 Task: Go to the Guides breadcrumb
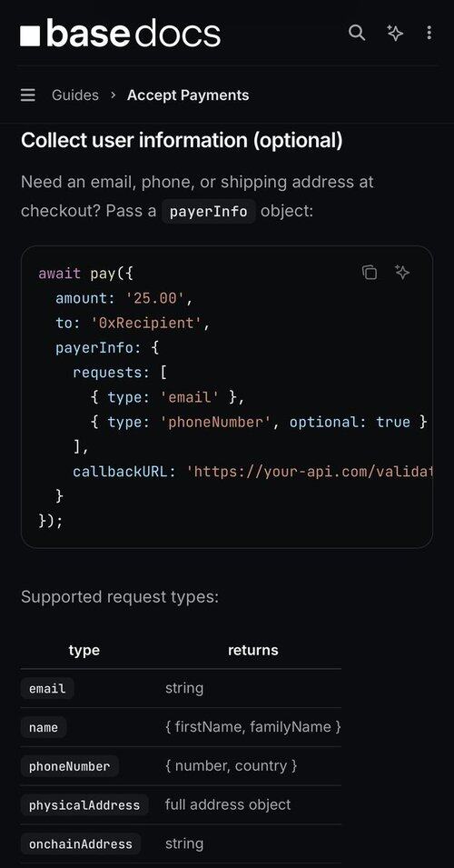[75, 95]
